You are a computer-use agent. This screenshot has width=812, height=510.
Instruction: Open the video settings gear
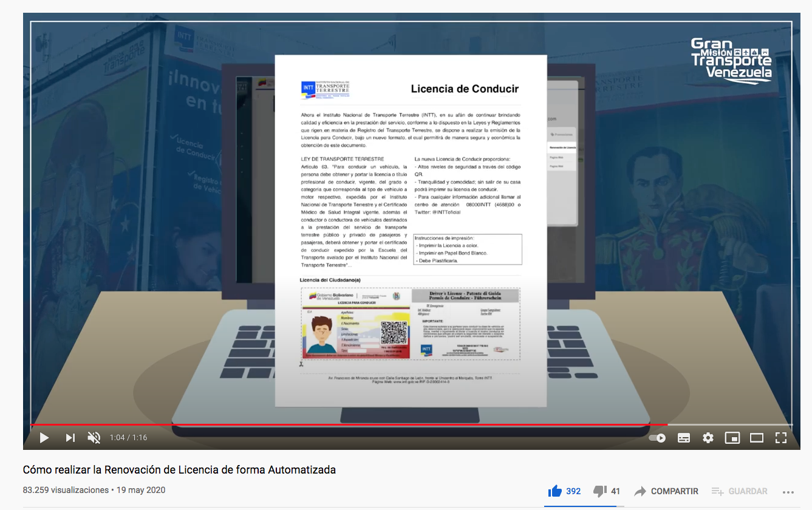[x=708, y=438]
